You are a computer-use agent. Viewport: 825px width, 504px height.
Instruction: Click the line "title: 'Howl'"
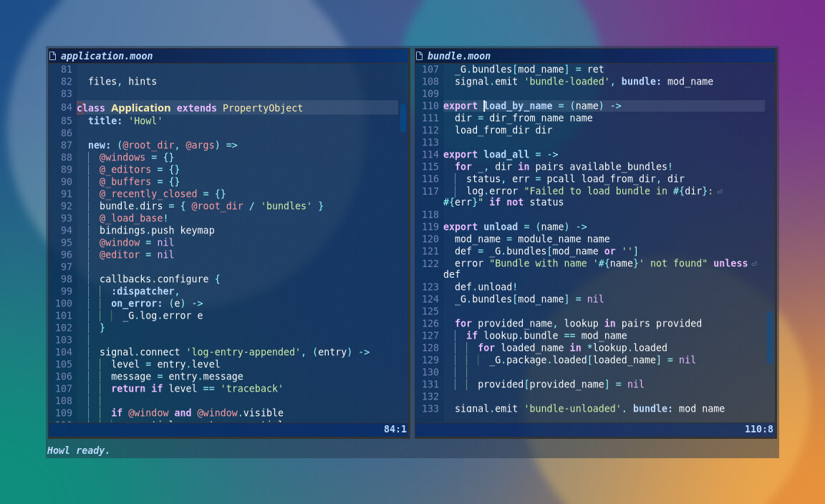tap(125, 120)
